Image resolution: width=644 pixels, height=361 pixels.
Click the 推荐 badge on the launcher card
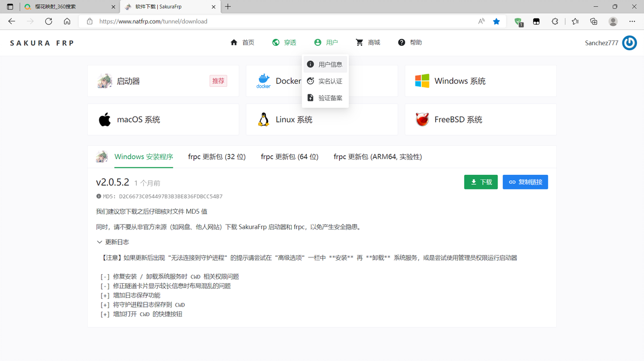[218, 81]
